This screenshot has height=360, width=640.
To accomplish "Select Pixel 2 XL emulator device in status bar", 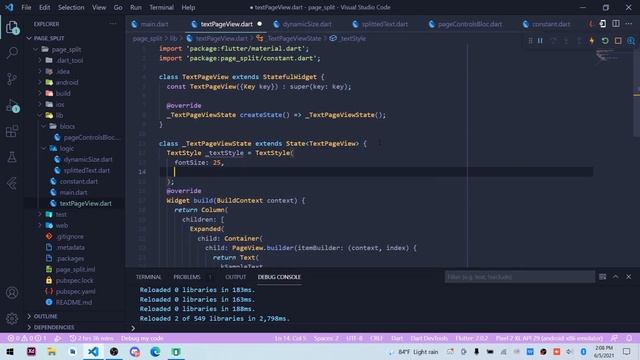I will [549, 338].
